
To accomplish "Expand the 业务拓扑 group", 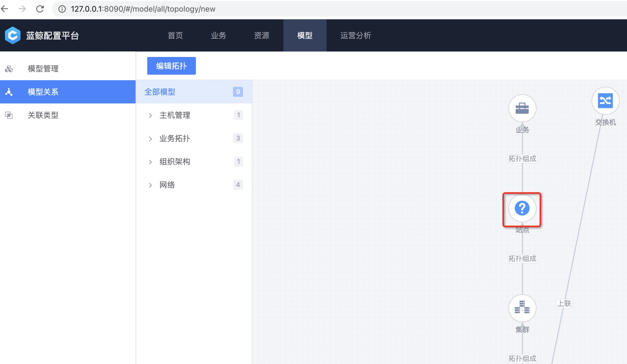I will point(151,139).
